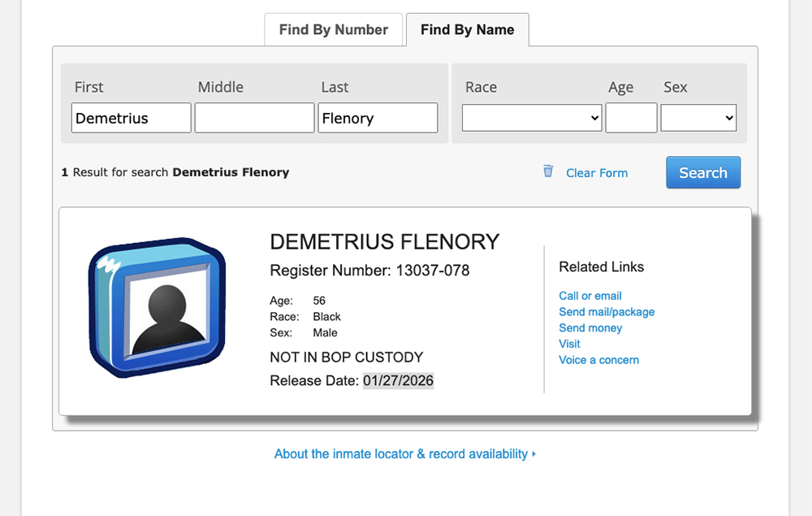Select the highlighted release date 01/27/2026
This screenshot has height=516, width=812.
click(398, 380)
